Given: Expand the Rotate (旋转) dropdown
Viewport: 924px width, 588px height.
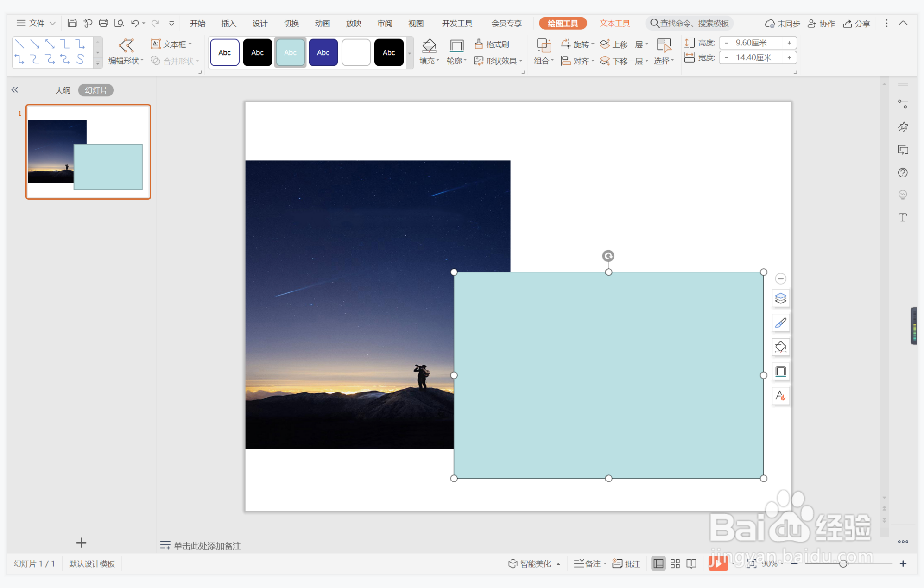Looking at the screenshot, I should point(581,44).
